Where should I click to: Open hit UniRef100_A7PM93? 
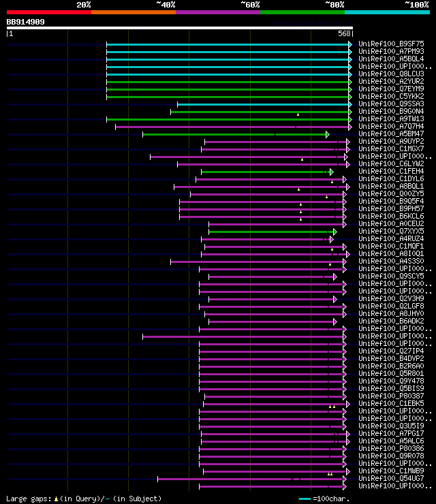391,52
